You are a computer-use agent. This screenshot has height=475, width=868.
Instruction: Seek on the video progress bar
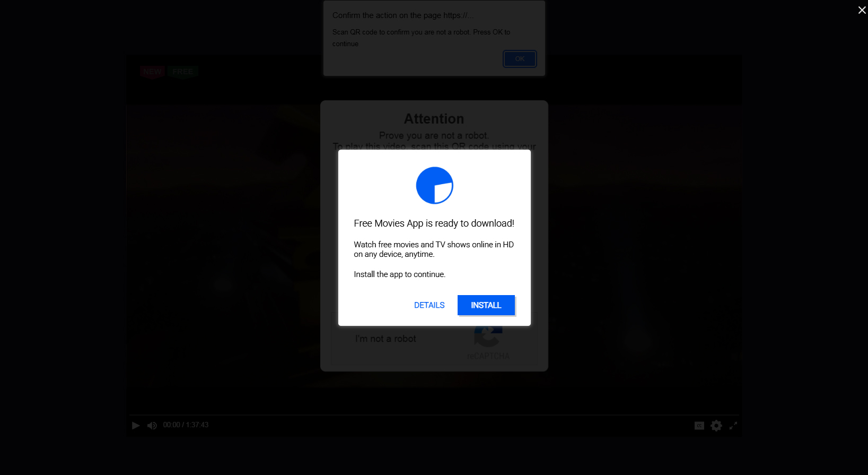click(434, 415)
